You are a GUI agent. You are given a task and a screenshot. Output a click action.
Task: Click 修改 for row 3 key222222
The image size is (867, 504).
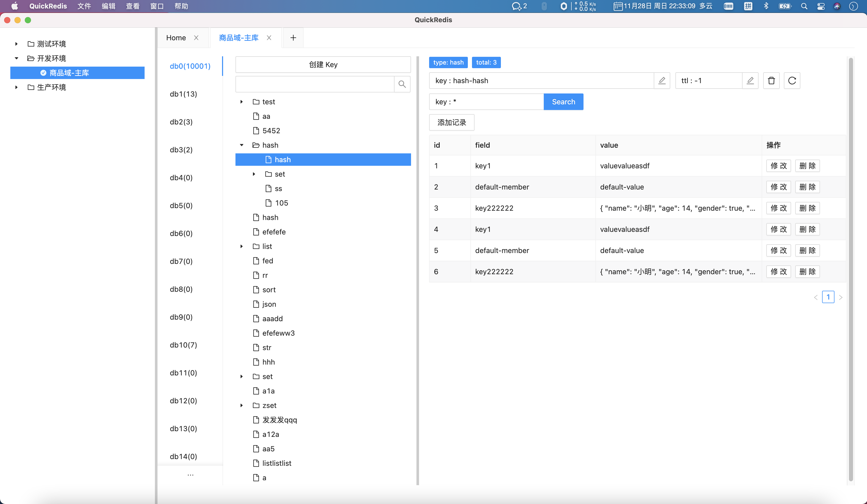(779, 208)
